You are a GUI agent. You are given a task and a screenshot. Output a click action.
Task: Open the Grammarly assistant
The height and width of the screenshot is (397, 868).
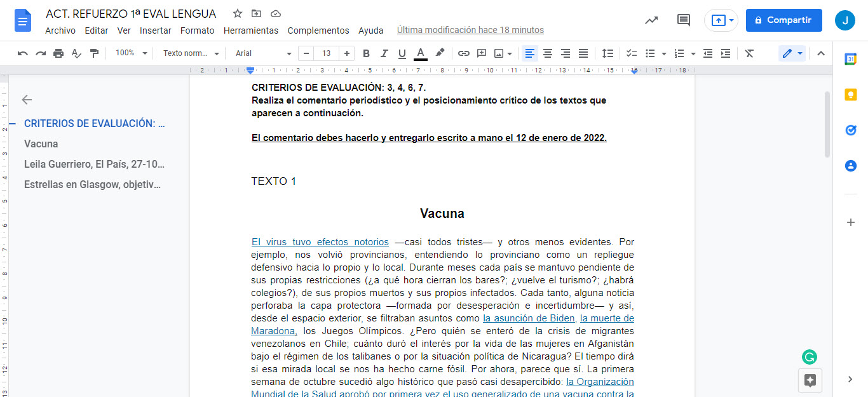pyautogui.click(x=809, y=357)
